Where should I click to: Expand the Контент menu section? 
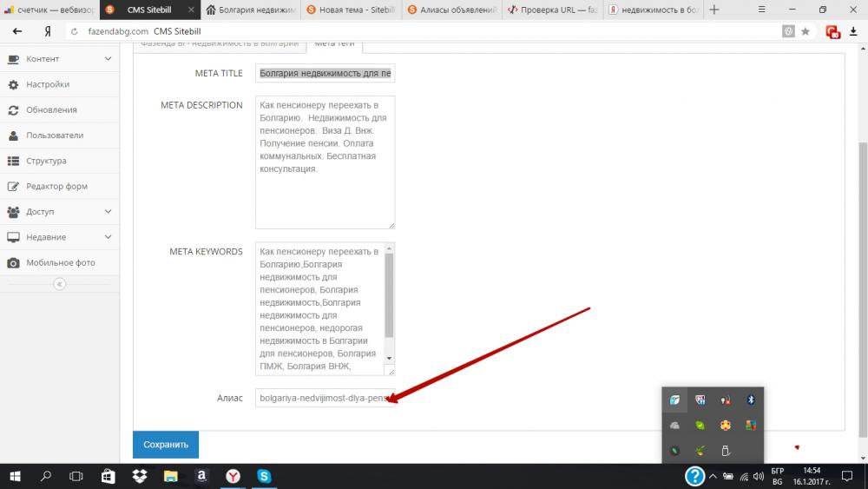(x=108, y=59)
